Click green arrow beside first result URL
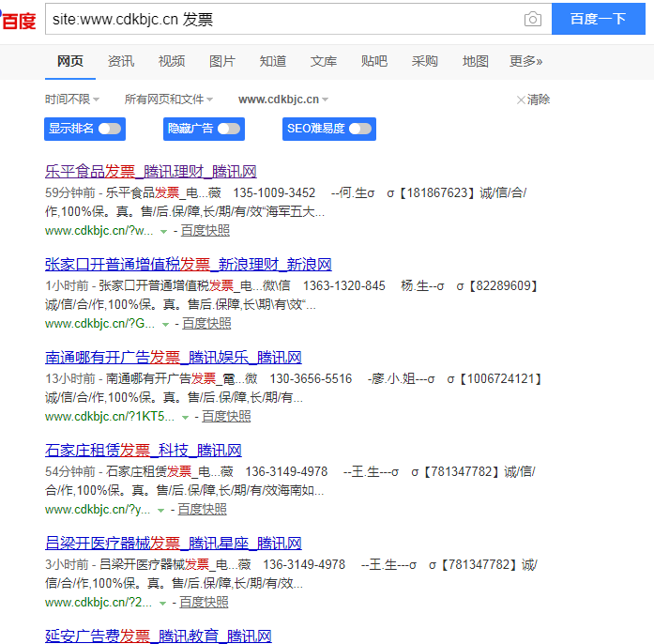This screenshot has height=644, width=654. pos(163,231)
